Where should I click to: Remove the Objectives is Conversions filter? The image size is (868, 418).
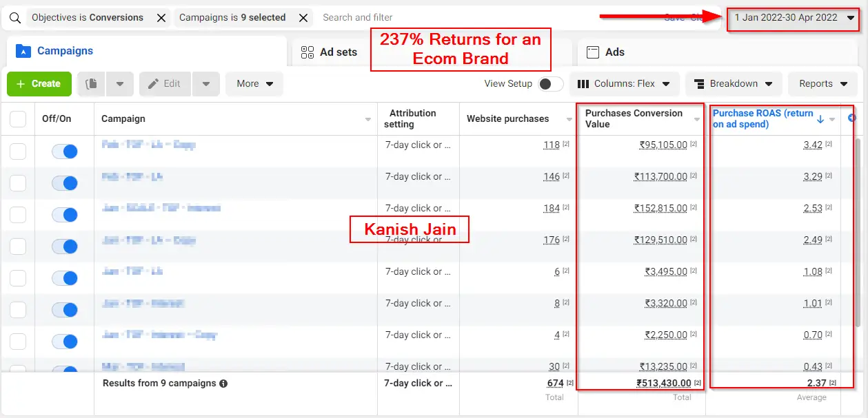pos(161,18)
